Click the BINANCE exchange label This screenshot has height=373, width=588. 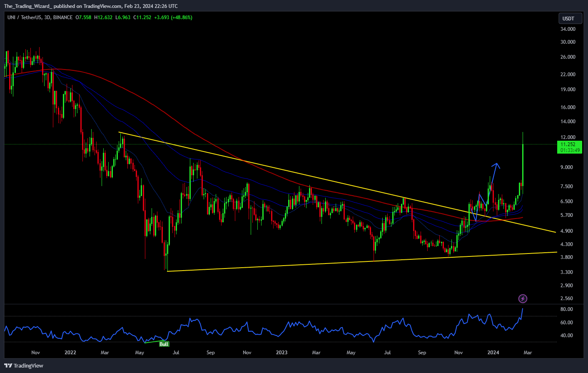coord(63,17)
